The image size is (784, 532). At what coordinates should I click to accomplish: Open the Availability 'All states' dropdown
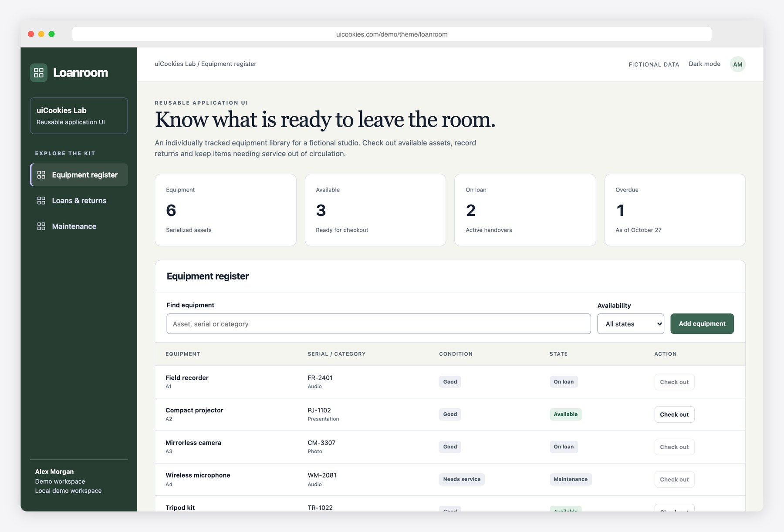pos(630,324)
